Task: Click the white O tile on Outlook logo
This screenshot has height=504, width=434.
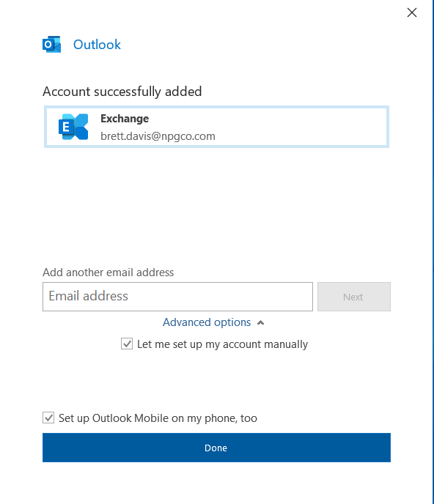Action: 48,45
